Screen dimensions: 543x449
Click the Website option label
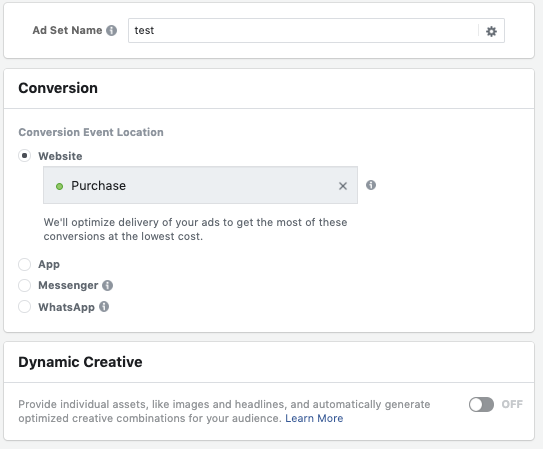pyautogui.click(x=60, y=156)
